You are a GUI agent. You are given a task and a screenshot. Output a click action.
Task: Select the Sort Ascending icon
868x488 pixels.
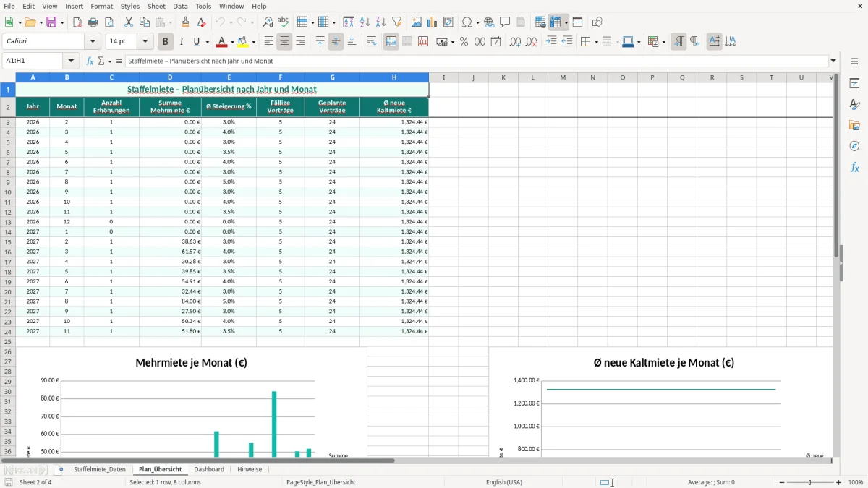[x=365, y=22]
